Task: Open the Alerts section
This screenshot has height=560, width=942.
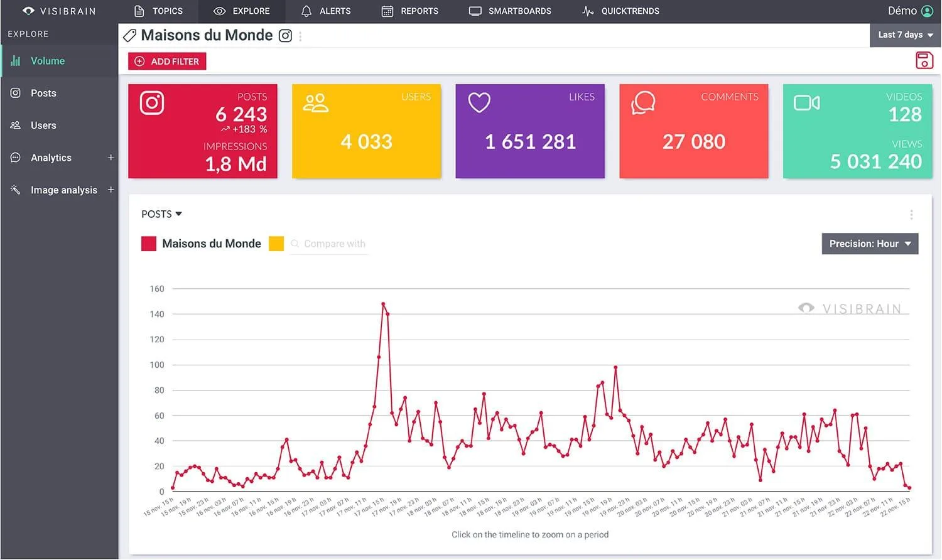Action: tap(326, 11)
